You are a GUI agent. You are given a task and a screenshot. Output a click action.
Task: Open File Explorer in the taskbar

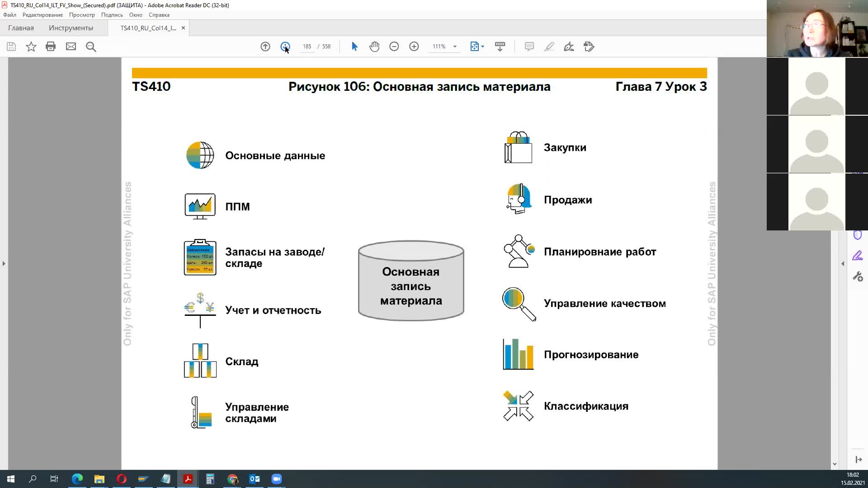click(99, 479)
